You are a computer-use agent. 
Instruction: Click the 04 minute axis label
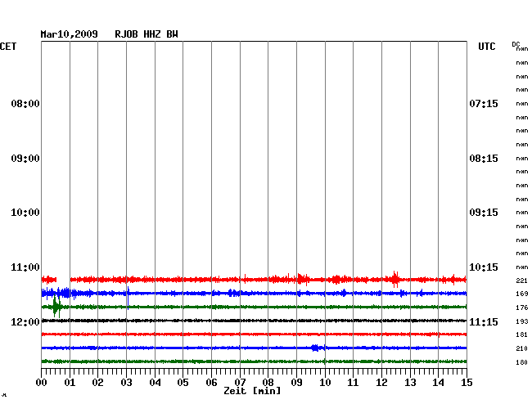click(x=155, y=383)
